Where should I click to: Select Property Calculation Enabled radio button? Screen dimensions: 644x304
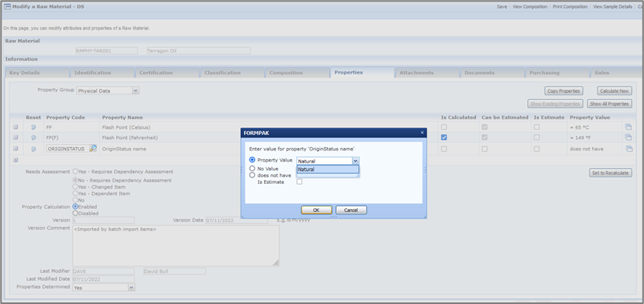tap(75, 206)
